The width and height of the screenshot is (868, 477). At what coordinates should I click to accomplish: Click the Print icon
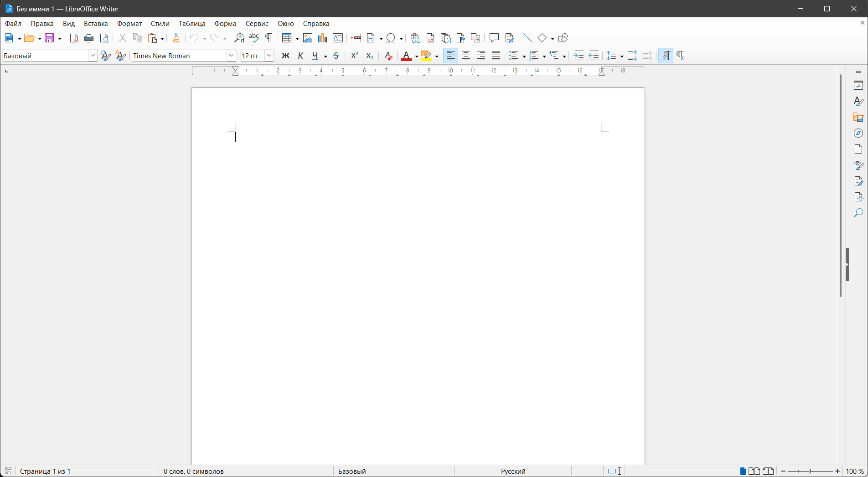89,38
